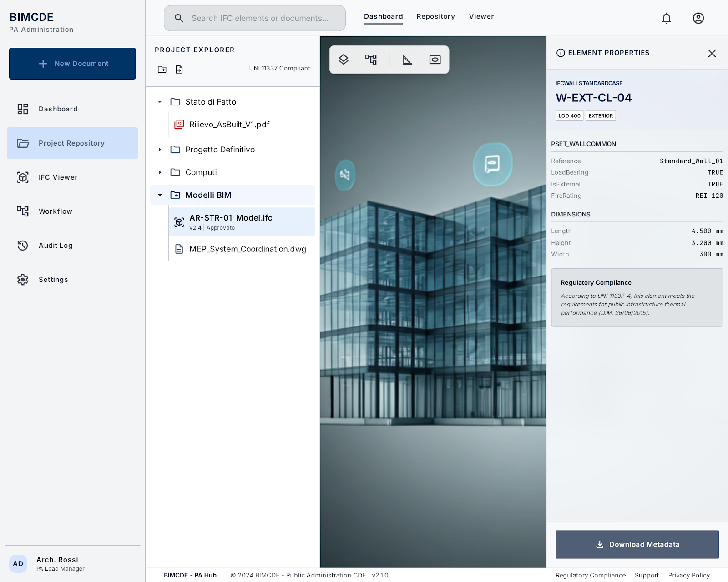Click the Settings gear icon
This screenshot has height=582, width=728.
click(x=23, y=280)
